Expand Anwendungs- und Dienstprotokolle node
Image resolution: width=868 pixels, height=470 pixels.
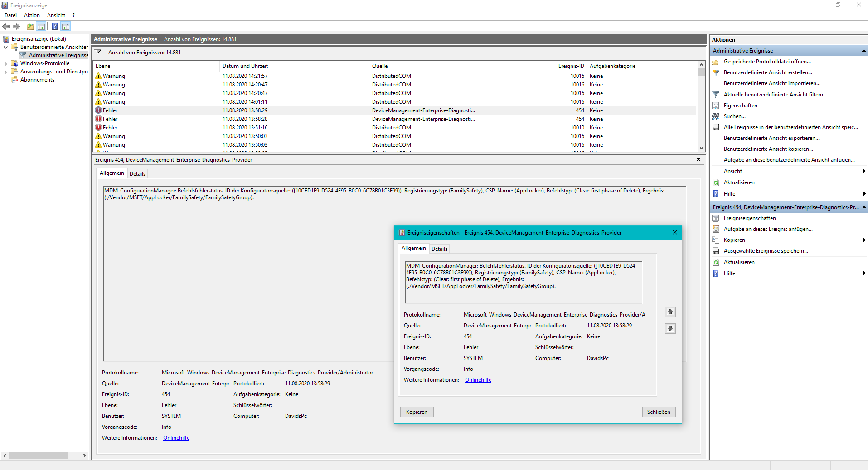point(5,72)
